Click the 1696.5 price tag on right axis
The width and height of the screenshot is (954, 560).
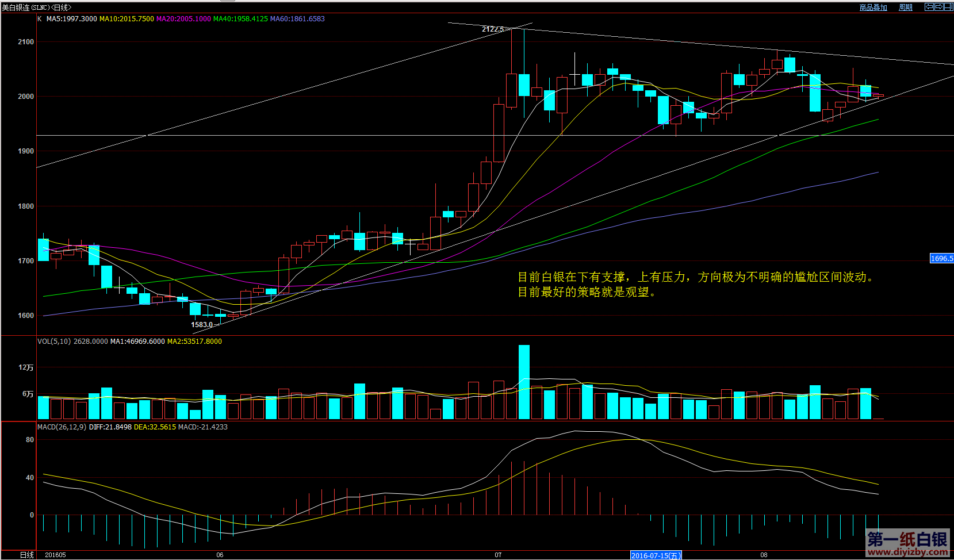[941, 259]
